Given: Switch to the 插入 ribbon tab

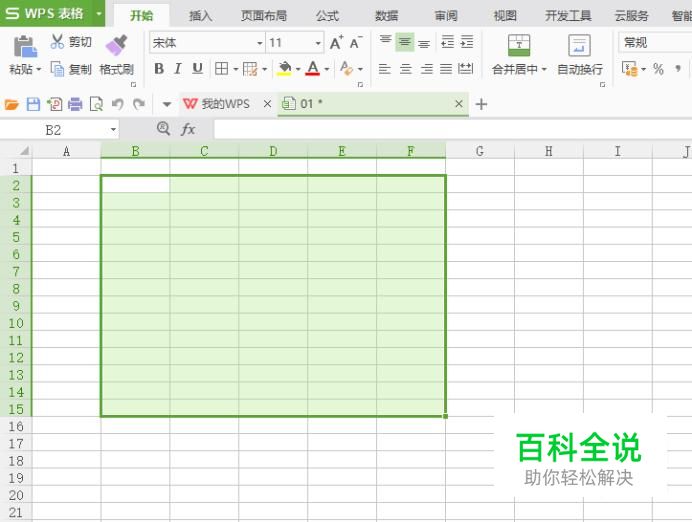Looking at the screenshot, I should 200,16.
